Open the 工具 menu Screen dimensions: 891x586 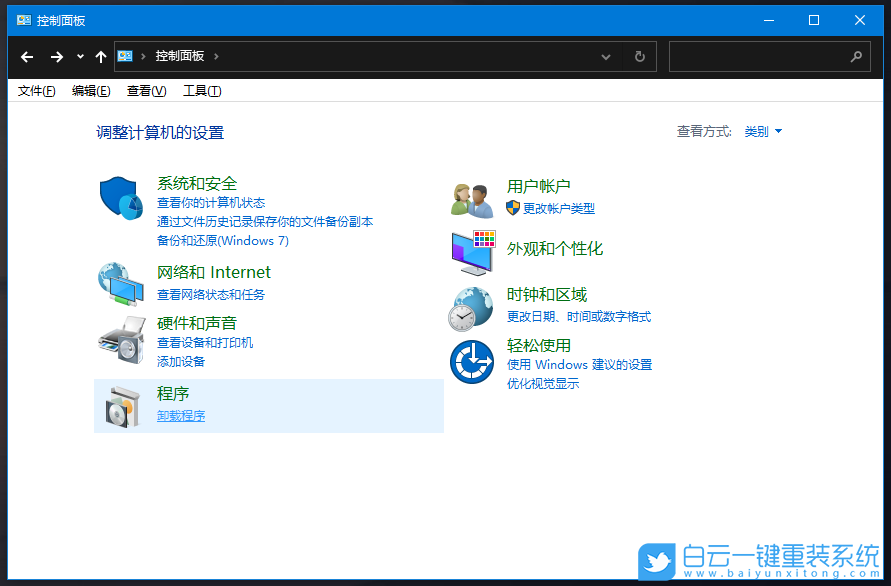[x=202, y=90]
